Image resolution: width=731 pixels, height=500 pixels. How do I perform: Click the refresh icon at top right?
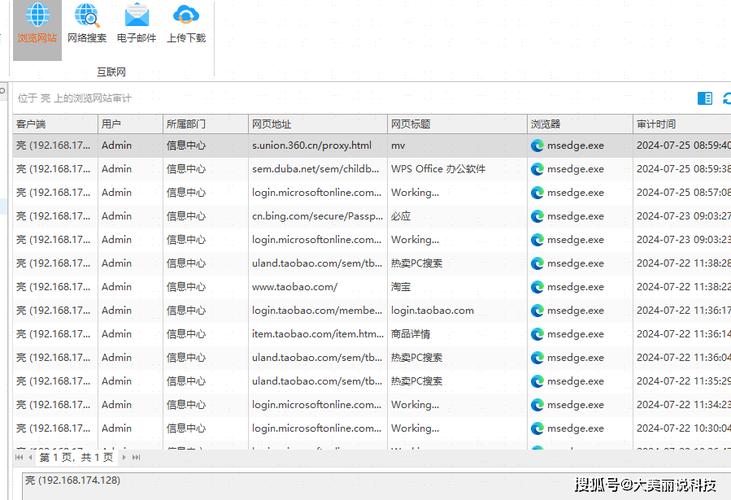coord(727,98)
